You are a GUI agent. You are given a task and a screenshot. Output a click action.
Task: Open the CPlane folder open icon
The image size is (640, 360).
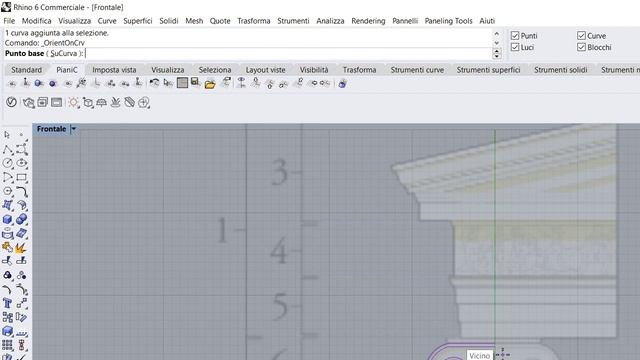(x=210, y=84)
